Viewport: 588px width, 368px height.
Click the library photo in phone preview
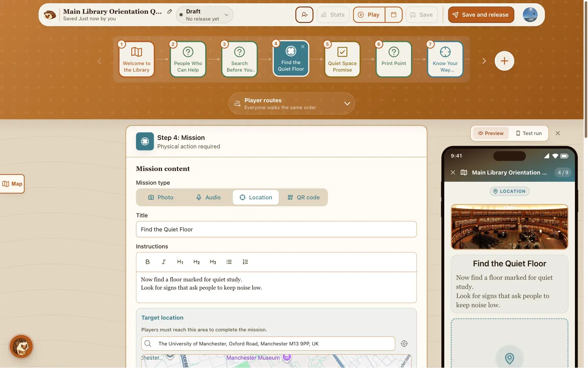(x=509, y=227)
